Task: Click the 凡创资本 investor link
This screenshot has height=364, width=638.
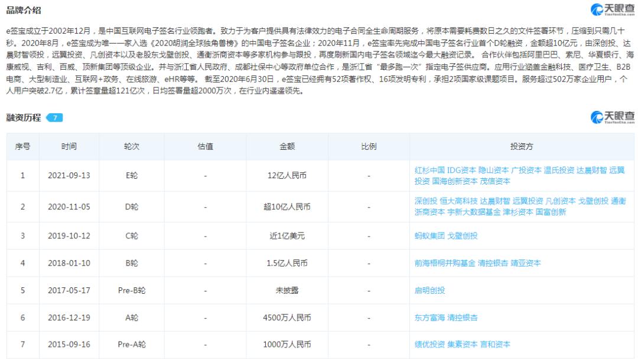Action: (561, 201)
